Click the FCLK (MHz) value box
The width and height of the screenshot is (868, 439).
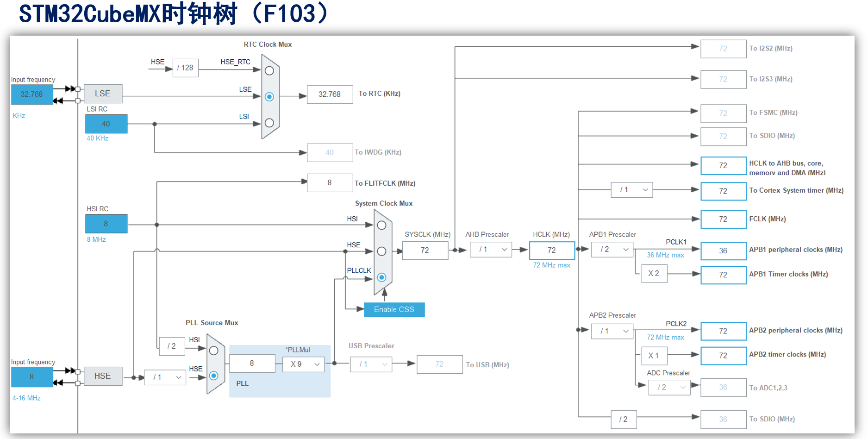(x=724, y=219)
